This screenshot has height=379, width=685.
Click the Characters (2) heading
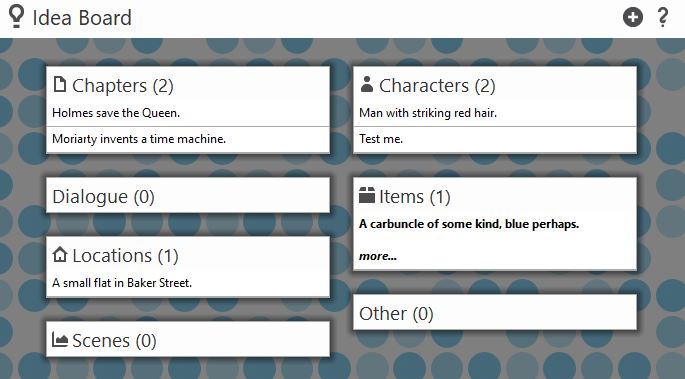click(437, 86)
